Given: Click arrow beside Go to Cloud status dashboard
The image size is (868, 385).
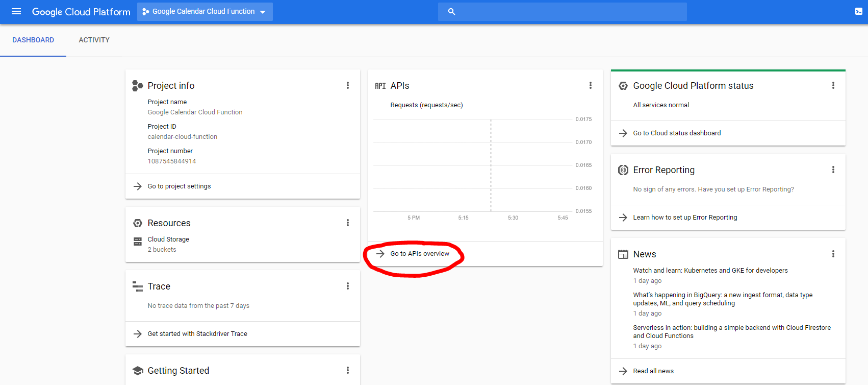Looking at the screenshot, I should click(623, 133).
